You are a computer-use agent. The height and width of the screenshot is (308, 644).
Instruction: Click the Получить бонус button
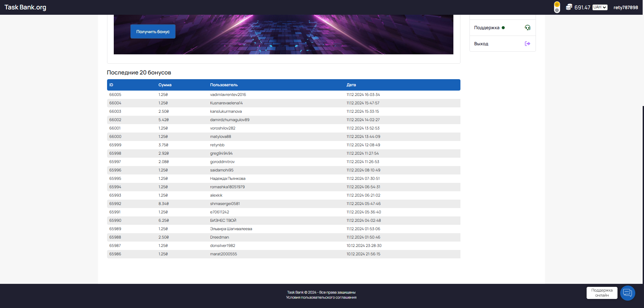[153, 32]
